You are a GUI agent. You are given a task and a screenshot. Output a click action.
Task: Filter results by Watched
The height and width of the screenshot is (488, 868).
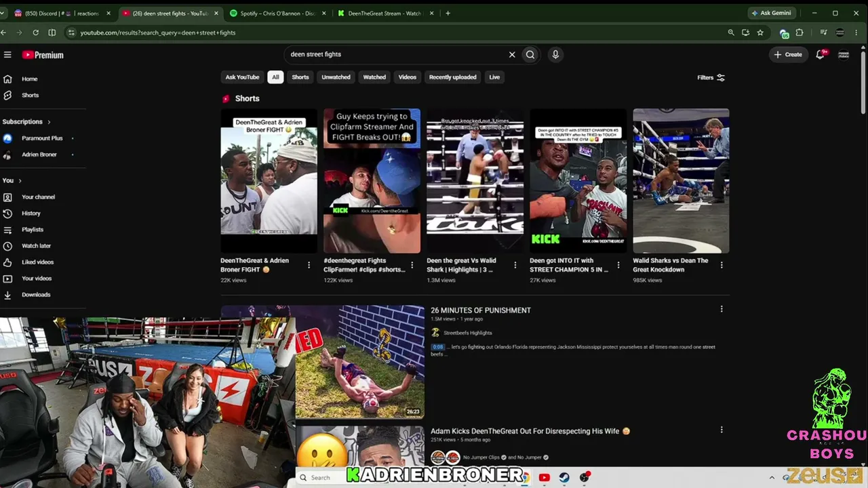pyautogui.click(x=374, y=77)
